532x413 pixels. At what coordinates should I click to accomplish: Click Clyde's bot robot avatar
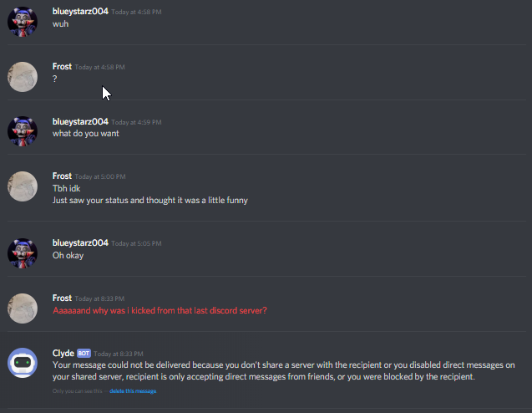point(23,363)
